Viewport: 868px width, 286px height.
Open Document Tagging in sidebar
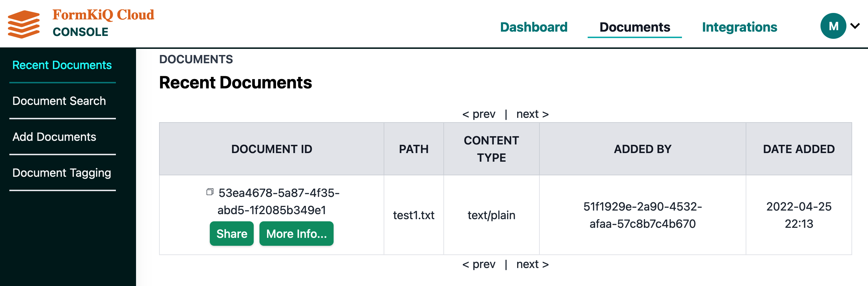(x=62, y=173)
